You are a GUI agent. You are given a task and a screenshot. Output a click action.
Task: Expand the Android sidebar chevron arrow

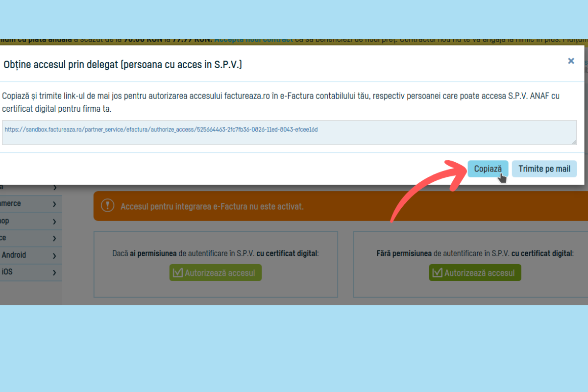tap(54, 256)
